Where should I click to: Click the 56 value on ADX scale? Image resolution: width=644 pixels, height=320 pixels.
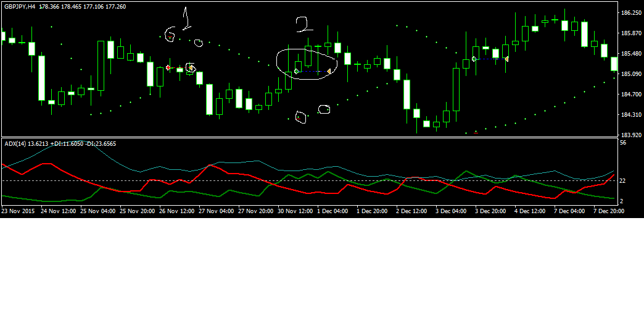pos(623,143)
